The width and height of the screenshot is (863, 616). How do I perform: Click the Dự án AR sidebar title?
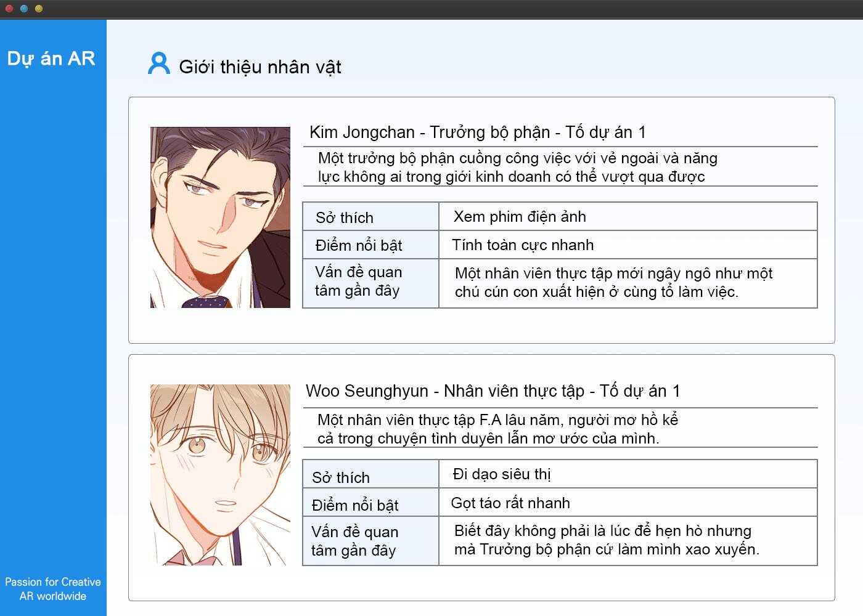tap(51, 59)
